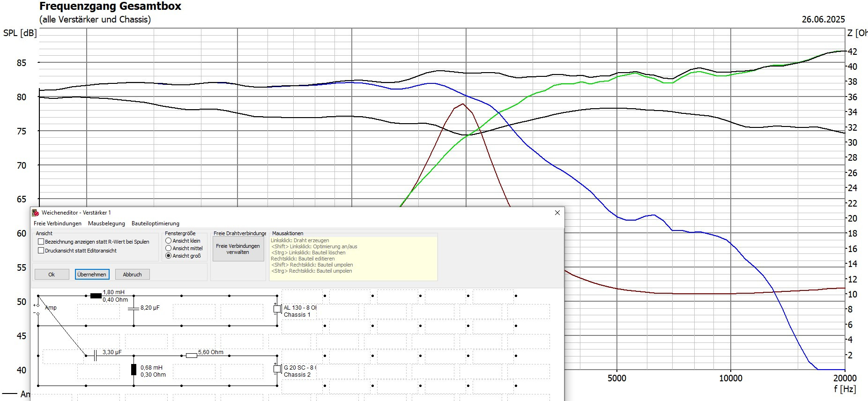868x401 pixels.
Task: Click the Chassis 2 label
Action: pyautogui.click(x=297, y=375)
